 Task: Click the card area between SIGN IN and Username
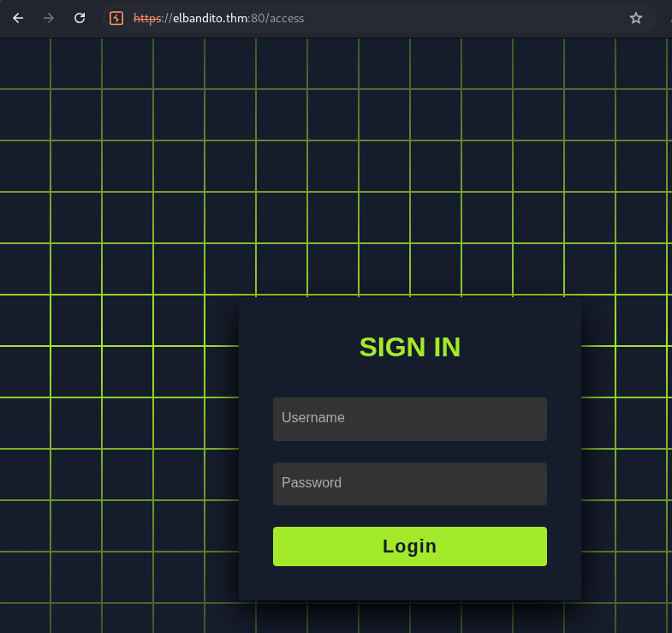pyautogui.click(x=410, y=379)
